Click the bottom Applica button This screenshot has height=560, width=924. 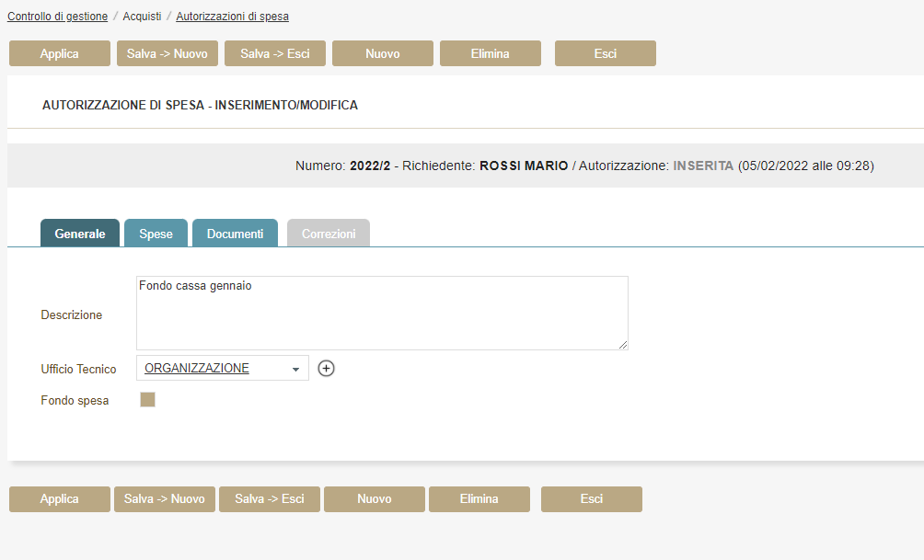(60, 499)
